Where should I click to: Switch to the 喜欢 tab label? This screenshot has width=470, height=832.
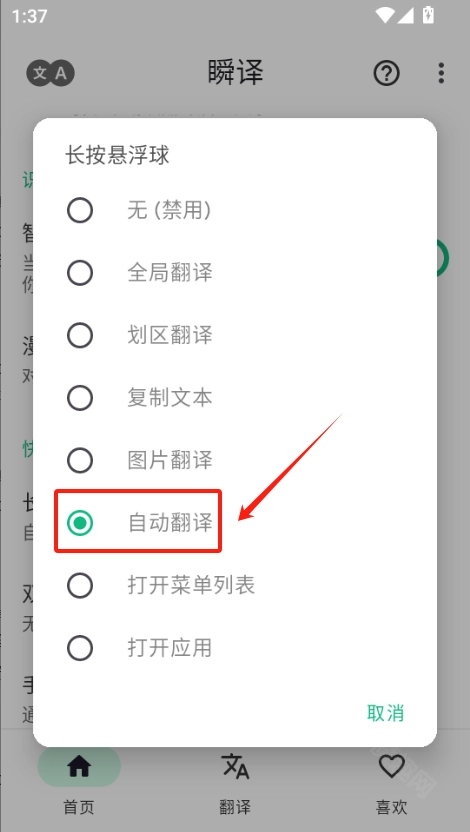coord(391,807)
